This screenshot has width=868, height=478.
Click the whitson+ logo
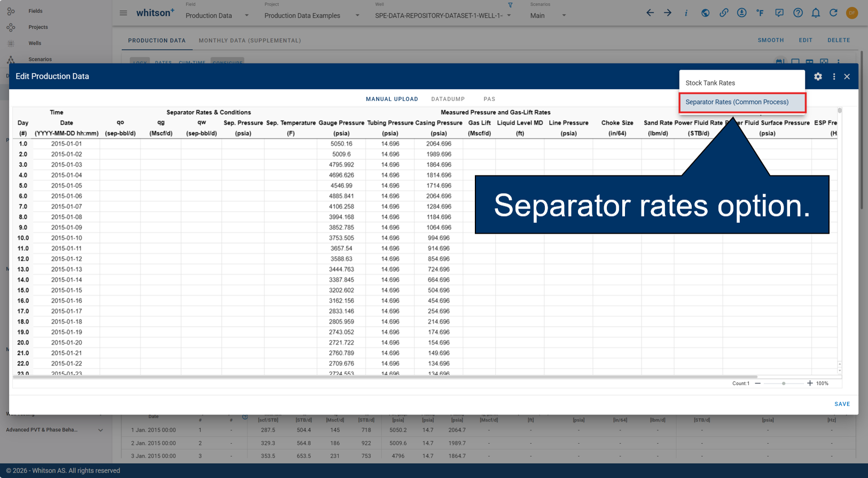pyautogui.click(x=155, y=13)
